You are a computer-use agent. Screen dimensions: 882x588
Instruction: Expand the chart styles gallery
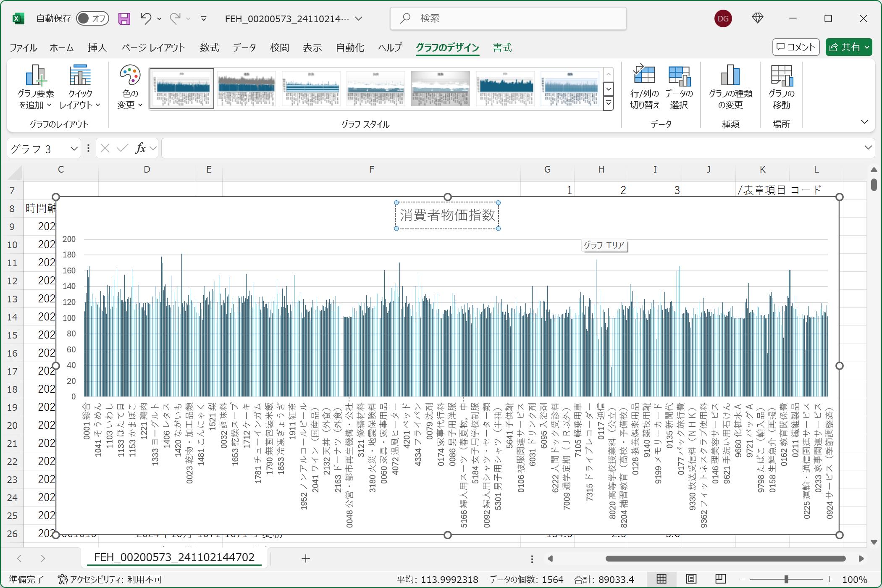[608, 103]
